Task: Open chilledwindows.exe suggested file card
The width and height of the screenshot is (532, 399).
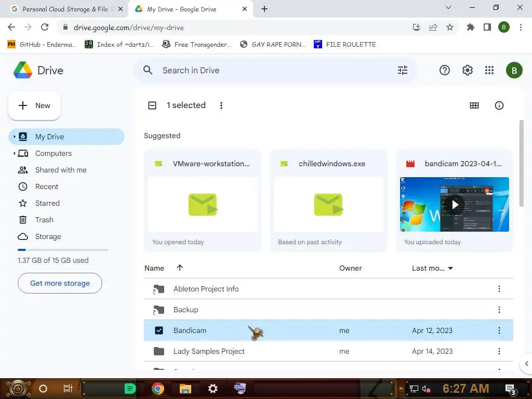Action: (x=328, y=201)
